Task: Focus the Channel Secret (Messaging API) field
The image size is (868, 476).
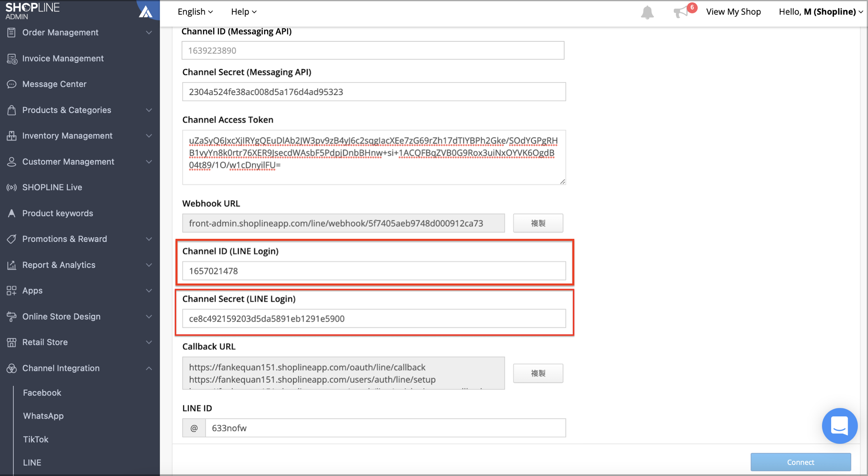Action: coord(374,92)
